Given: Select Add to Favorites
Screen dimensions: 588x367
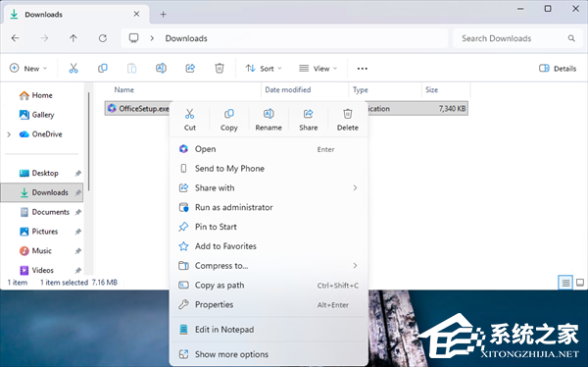Looking at the screenshot, I should [269, 246].
